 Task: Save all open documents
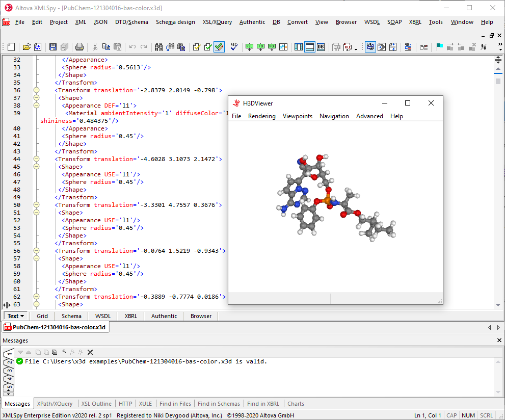click(65, 46)
